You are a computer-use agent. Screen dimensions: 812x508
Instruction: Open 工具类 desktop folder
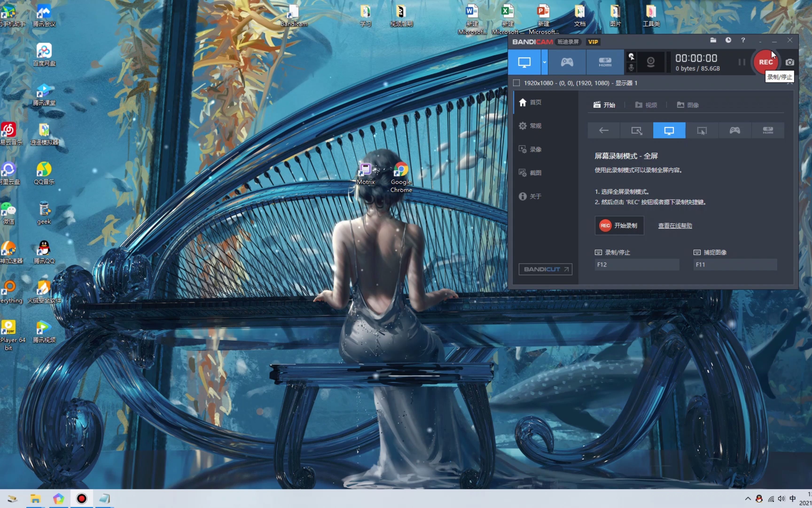651,16
